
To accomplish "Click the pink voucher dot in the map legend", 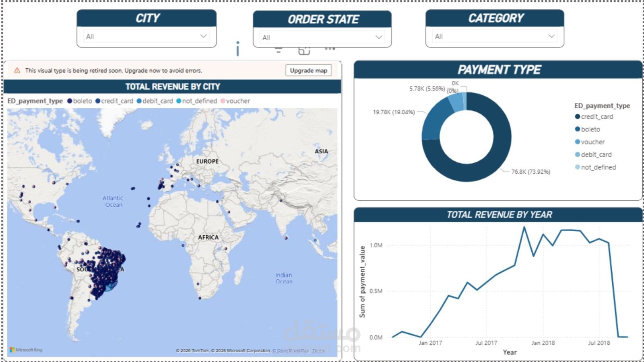I will click(x=223, y=101).
